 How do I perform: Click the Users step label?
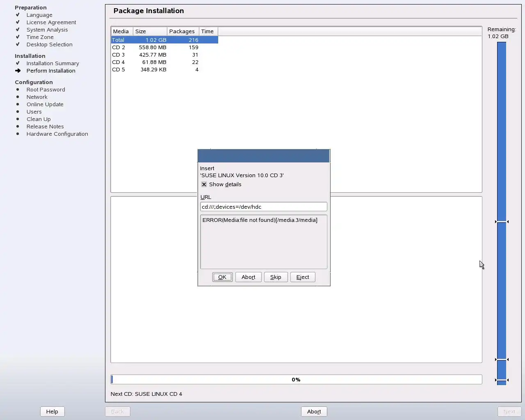click(x=34, y=112)
